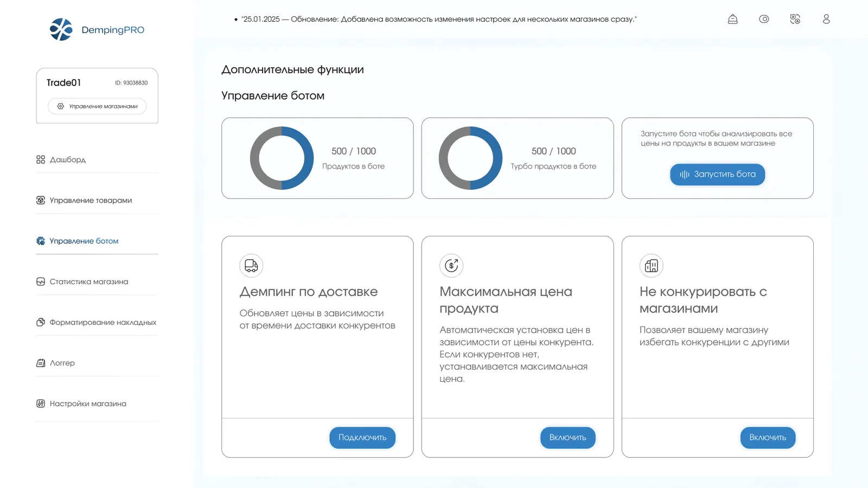The height and width of the screenshot is (488, 868).
Task: Click the Форматирование накладных sidebar icon
Action: pyautogui.click(x=41, y=322)
